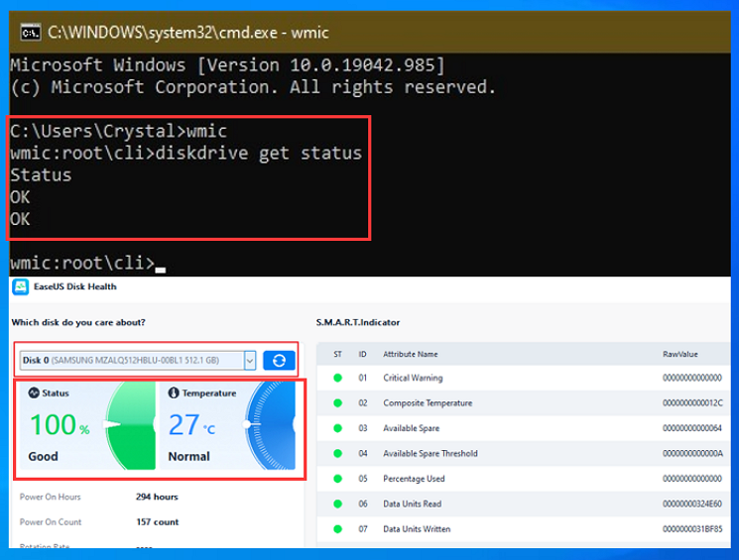The height and width of the screenshot is (560, 739).
Task: Click the blue temperature gauge dial
Action: click(x=271, y=425)
